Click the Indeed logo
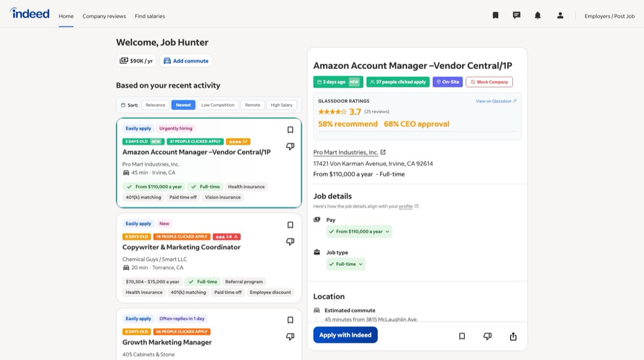This screenshot has height=360, width=644. click(x=29, y=14)
